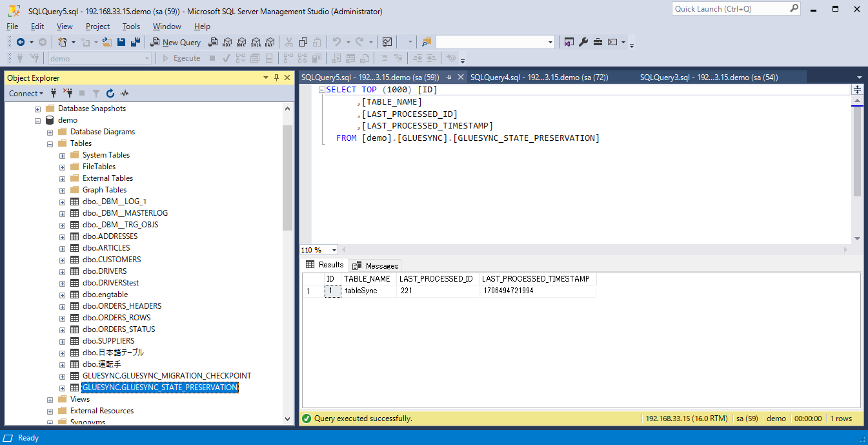Select the dbo.SUPPLIERS table
The height and width of the screenshot is (445, 868).
pos(108,341)
